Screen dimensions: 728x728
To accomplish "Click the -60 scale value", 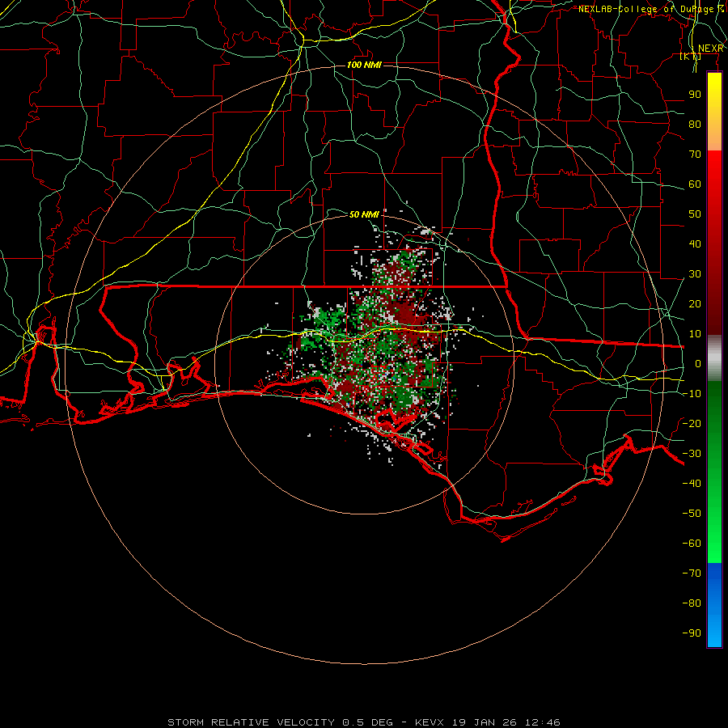I will point(692,544).
